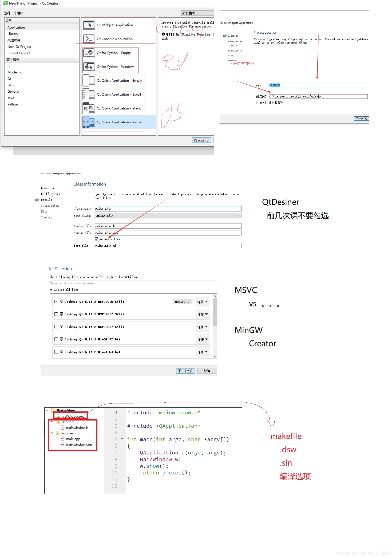Click Next button in Kit Selection page
This screenshot has width=392, height=558.
pyautogui.click(x=185, y=371)
